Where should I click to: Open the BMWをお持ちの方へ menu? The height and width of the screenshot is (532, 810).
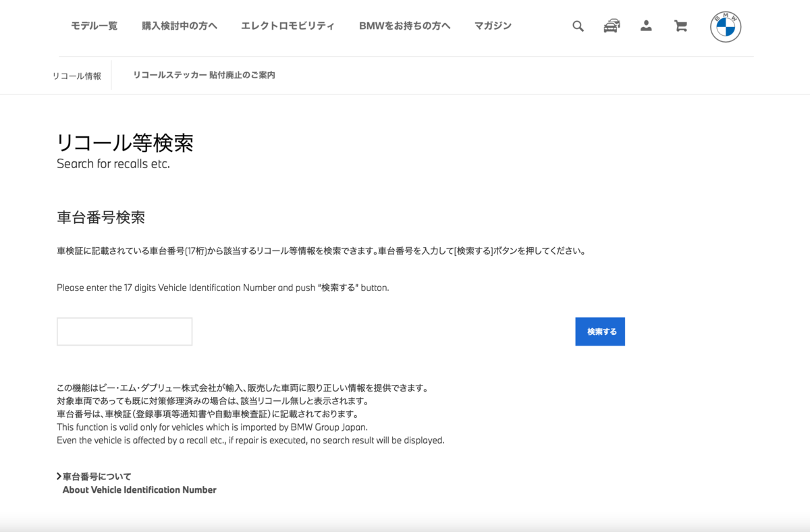click(405, 26)
